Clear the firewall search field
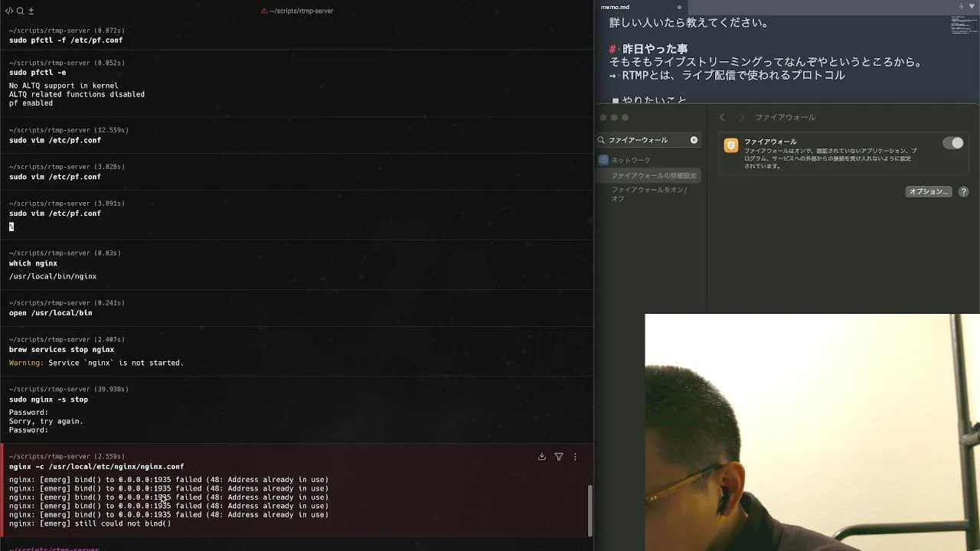The height and width of the screenshot is (551, 980). point(694,140)
